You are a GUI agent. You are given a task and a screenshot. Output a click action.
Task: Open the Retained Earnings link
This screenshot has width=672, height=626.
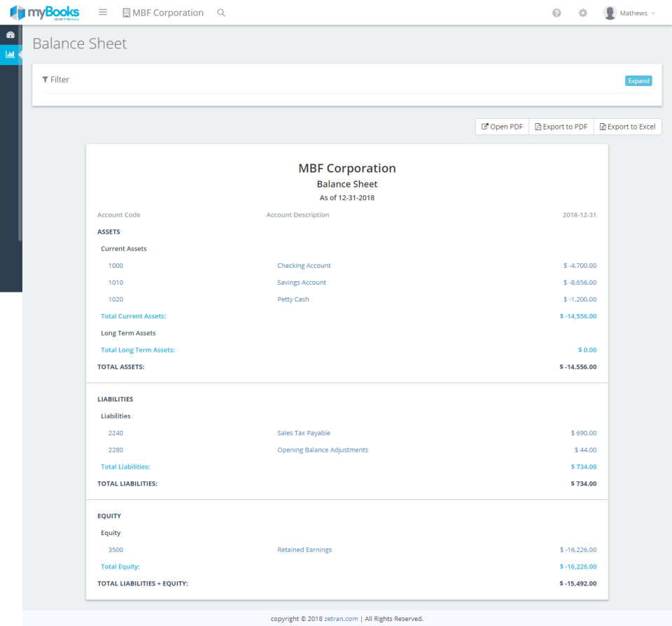click(x=304, y=550)
